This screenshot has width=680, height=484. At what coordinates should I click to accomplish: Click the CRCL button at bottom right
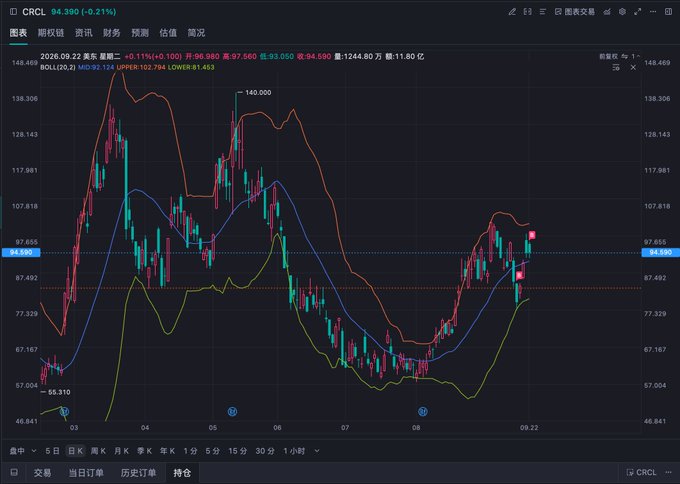pos(641,472)
